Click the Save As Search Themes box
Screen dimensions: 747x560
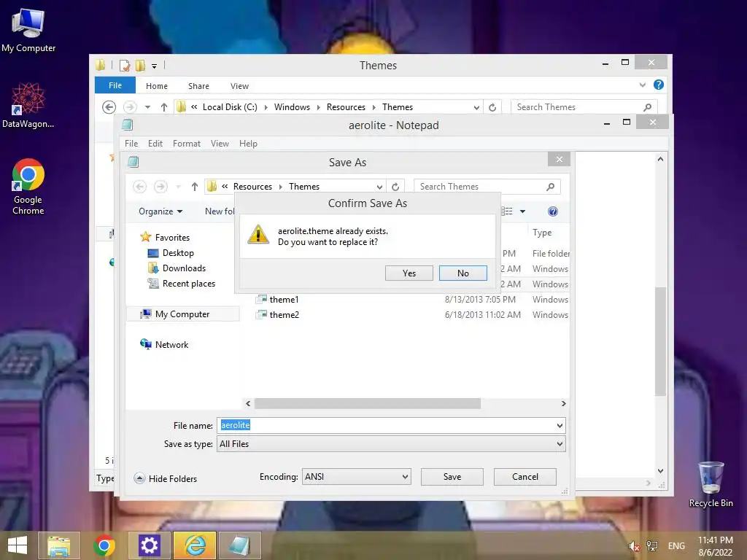(x=487, y=187)
